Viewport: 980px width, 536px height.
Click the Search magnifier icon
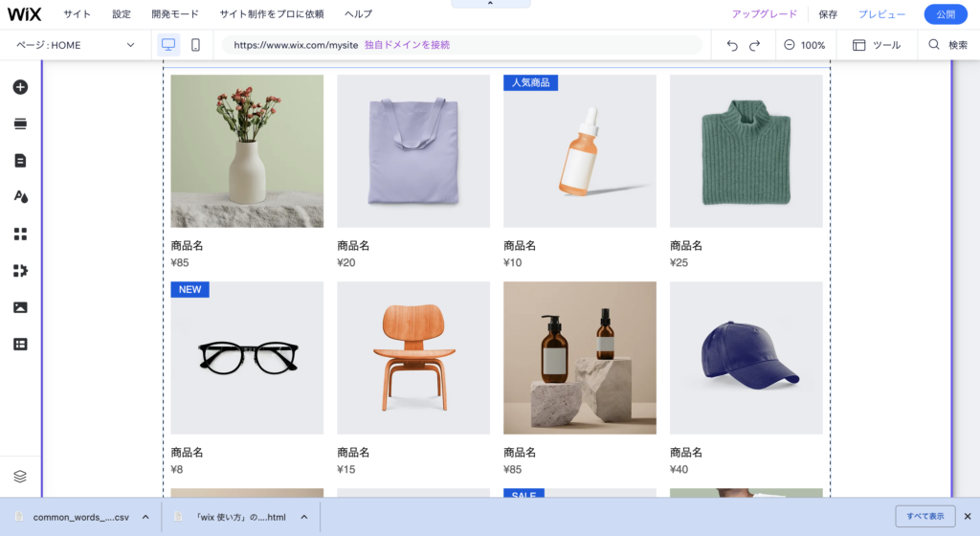point(934,44)
